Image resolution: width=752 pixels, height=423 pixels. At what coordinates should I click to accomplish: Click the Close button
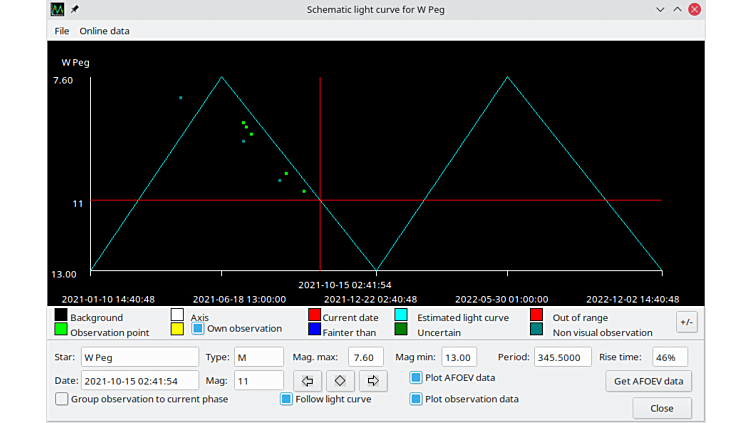click(x=661, y=408)
